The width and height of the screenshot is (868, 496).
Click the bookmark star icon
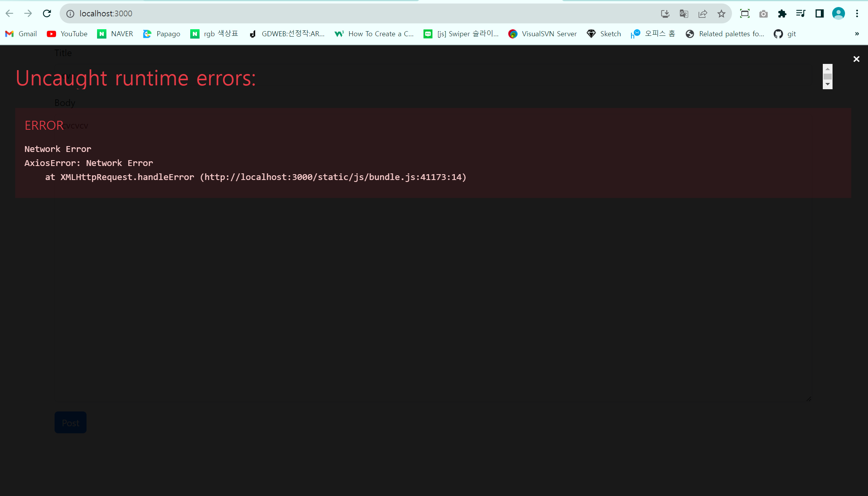tap(721, 14)
